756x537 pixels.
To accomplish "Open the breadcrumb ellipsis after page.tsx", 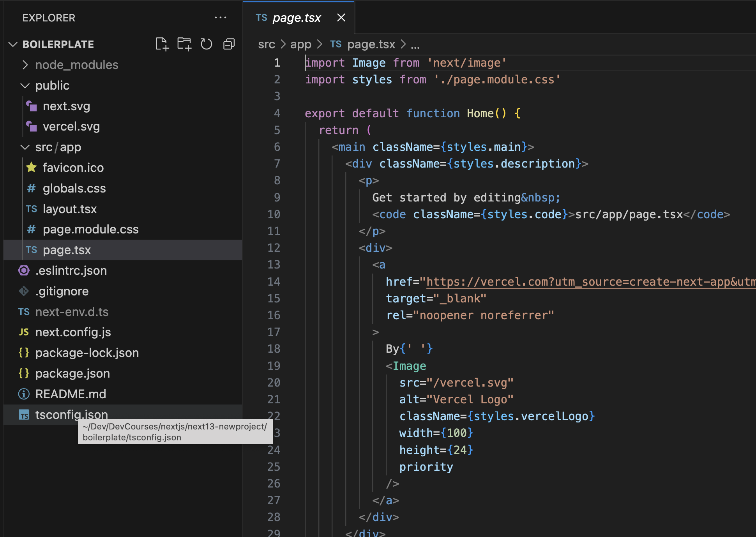I will [x=415, y=44].
